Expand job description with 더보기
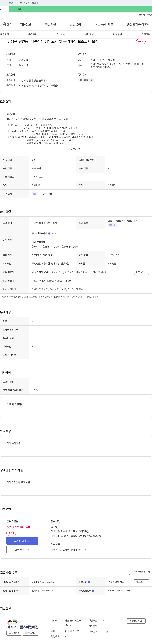Screen dimensions: 152x644 pyautogui.click(x=76, y=149)
